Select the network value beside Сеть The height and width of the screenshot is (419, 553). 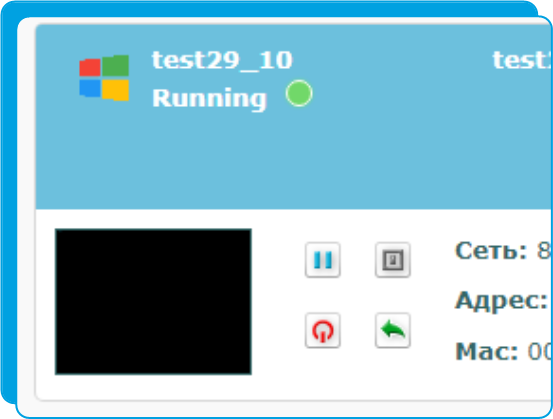(544, 251)
